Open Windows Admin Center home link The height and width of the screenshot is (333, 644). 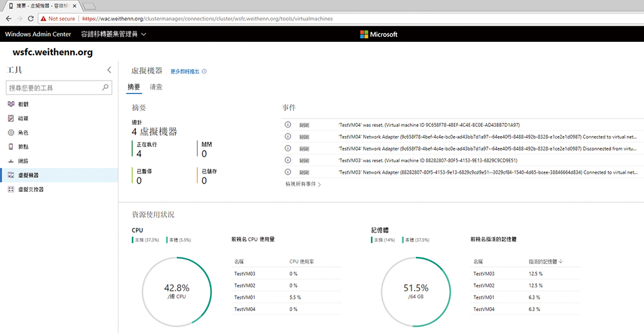[x=38, y=34]
